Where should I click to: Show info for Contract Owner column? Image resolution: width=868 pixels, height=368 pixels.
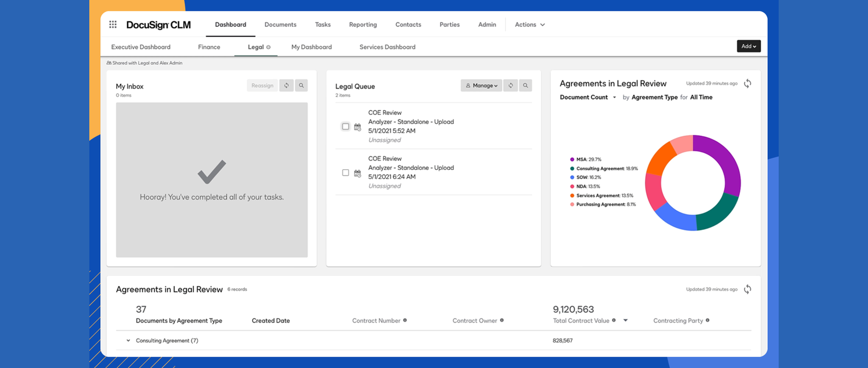click(x=502, y=320)
